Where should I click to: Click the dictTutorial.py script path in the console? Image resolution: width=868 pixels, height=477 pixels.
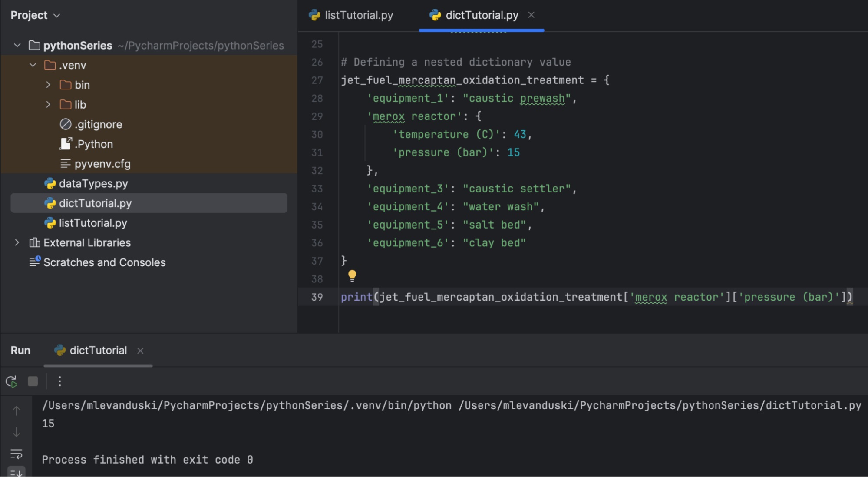pyautogui.click(x=660, y=405)
